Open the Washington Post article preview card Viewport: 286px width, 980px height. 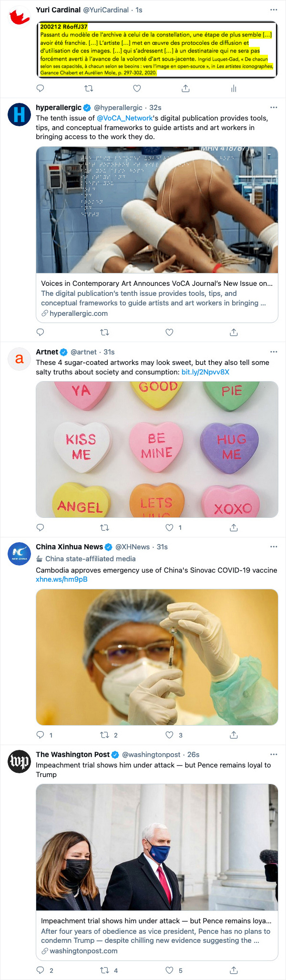pos(157,935)
